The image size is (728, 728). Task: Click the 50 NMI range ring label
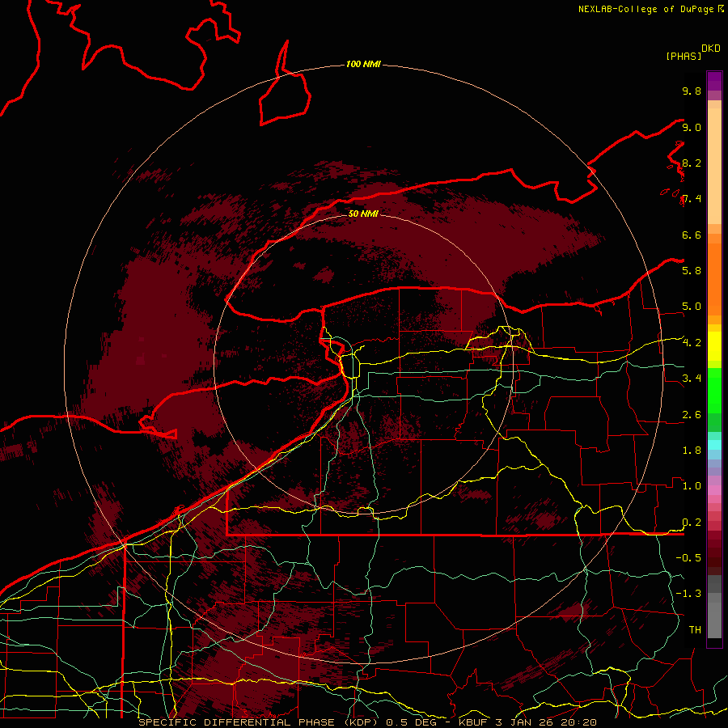[363, 214]
